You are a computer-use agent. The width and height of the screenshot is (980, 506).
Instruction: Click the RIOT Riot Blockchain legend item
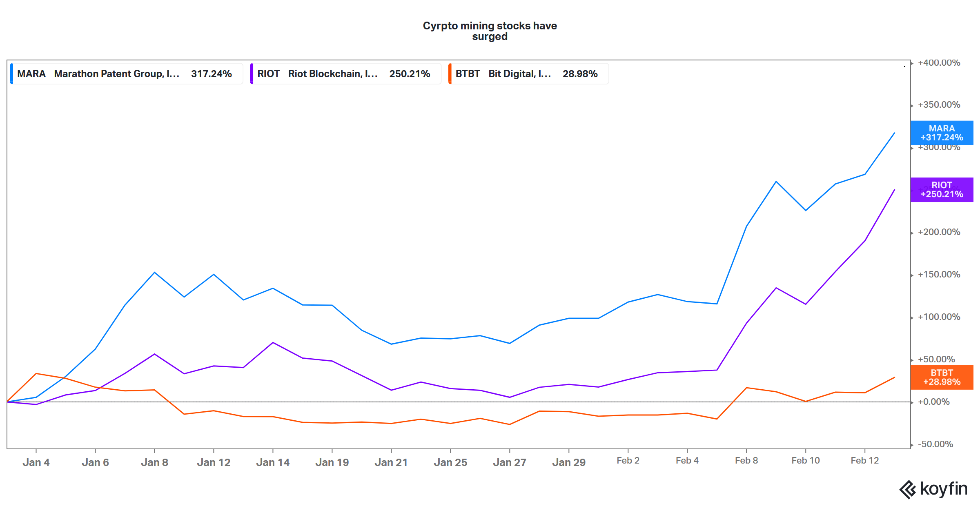coord(345,74)
